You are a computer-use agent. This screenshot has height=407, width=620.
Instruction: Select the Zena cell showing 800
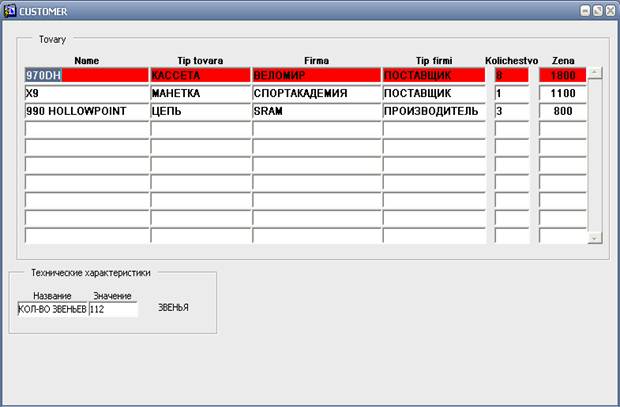coord(563,111)
